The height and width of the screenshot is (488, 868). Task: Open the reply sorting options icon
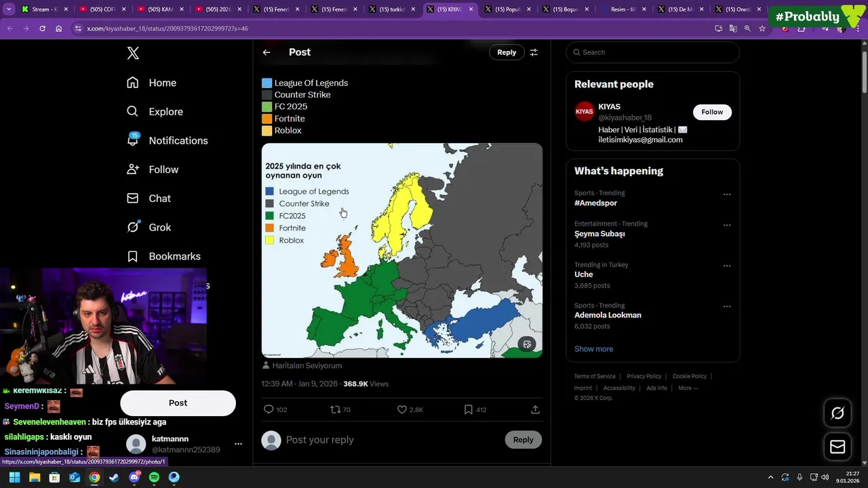click(534, 52)
